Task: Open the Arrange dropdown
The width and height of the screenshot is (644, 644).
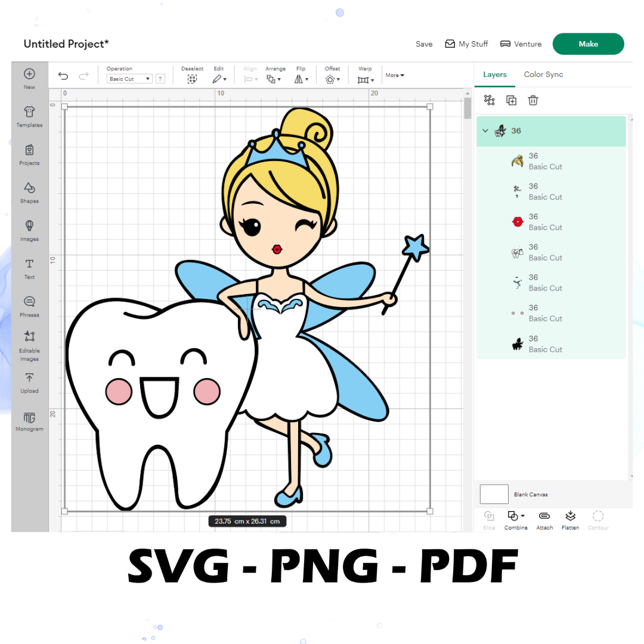Action: [274, 79]
